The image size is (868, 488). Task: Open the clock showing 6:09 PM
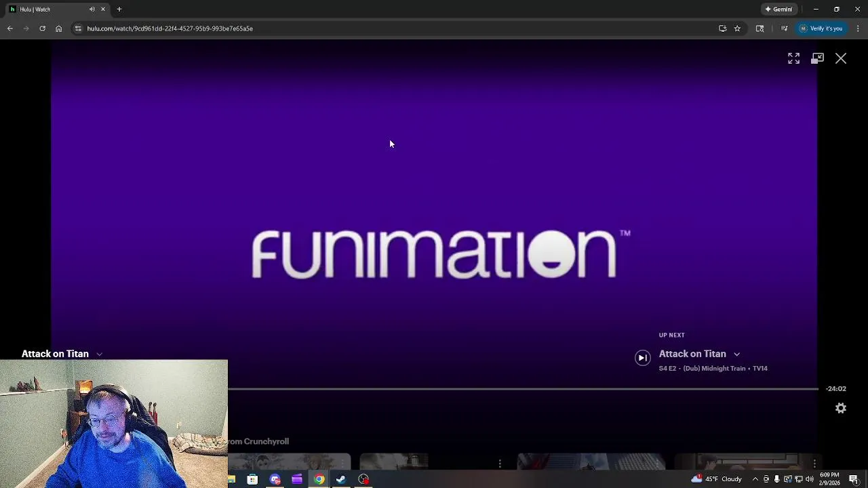click(829, 479)
